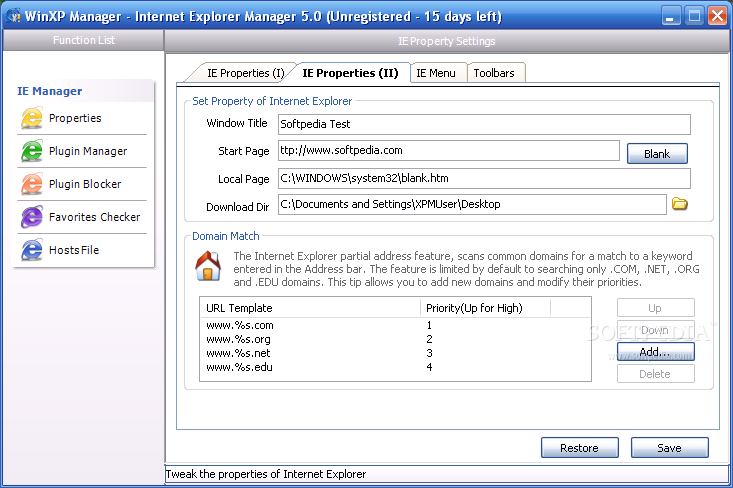Click the Download Dir text field
Screen dimensions: 733x488
click(472, 205)
